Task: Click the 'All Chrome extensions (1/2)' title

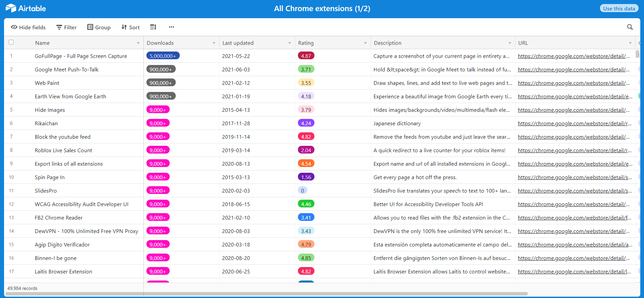Action: (322, 8)
